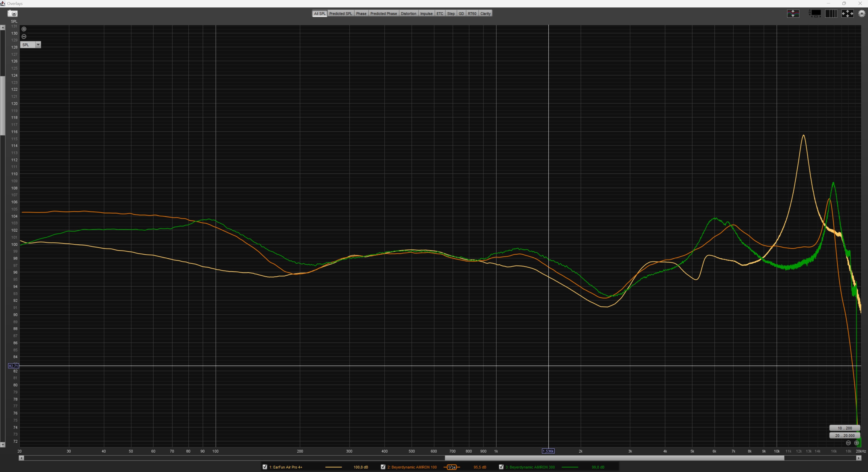Screen dimensions: 868x472
Task: Click the 20 .. 20.000 range button
Action: [844, 435]
